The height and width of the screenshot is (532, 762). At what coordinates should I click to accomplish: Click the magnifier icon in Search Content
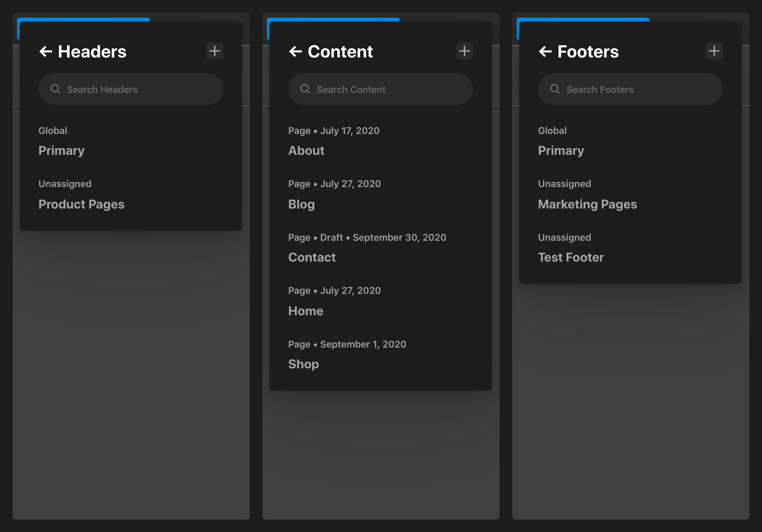pyautogui.click(x=305, y=89)
